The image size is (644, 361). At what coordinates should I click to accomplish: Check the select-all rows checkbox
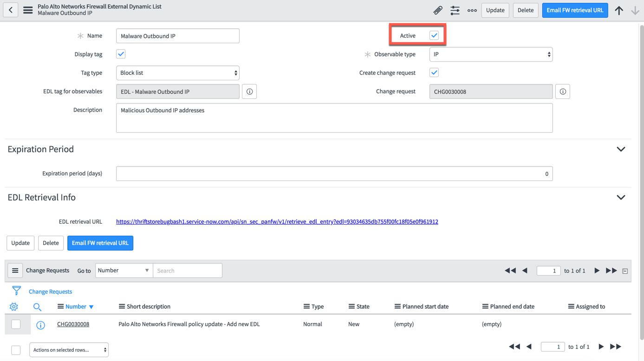(x=16, y=350)
